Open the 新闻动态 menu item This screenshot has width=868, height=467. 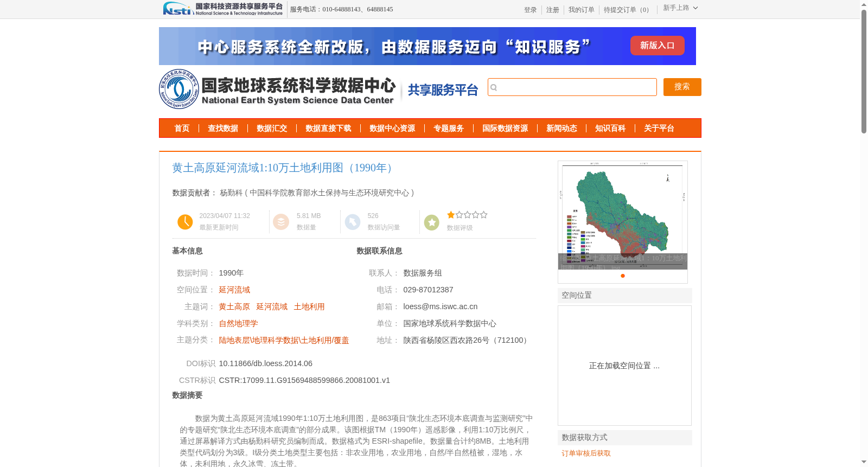coord(561,129)
